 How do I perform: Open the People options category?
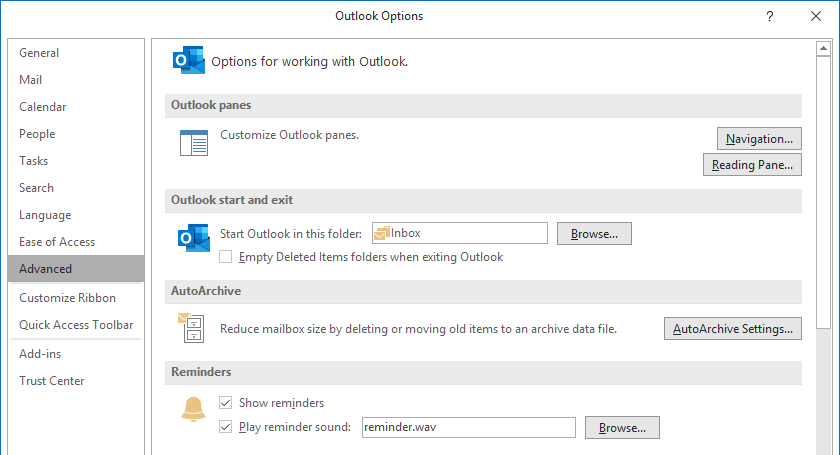[x=76, y=133]
